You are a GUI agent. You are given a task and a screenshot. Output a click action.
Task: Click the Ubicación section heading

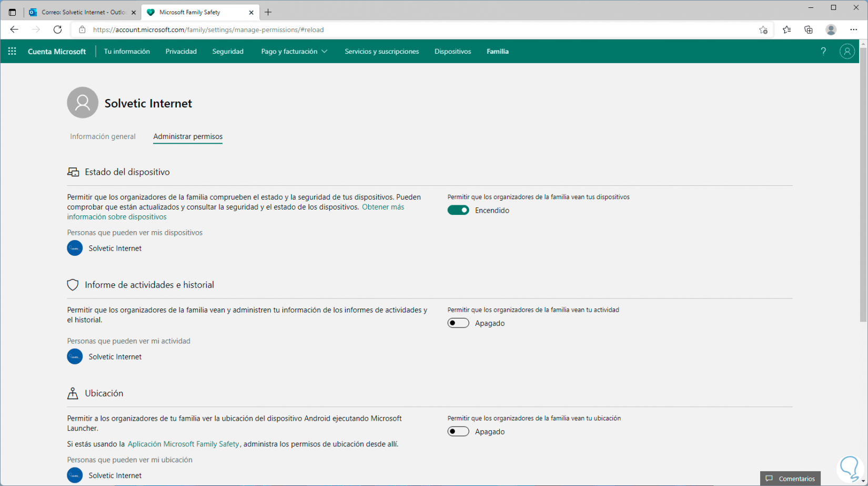coord(104,393)
